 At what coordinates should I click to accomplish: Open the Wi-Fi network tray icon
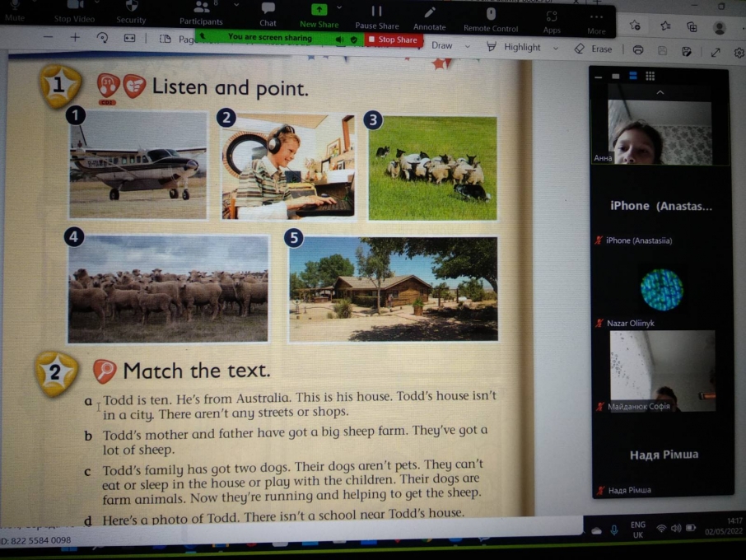point(661,529)
